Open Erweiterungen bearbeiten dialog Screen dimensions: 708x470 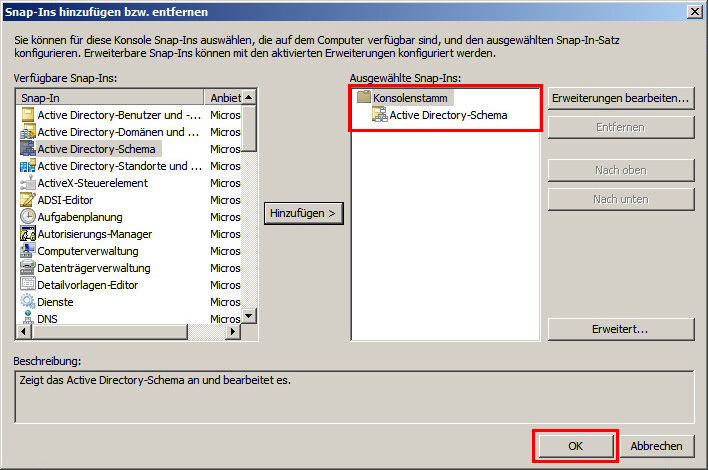point(620,98)
